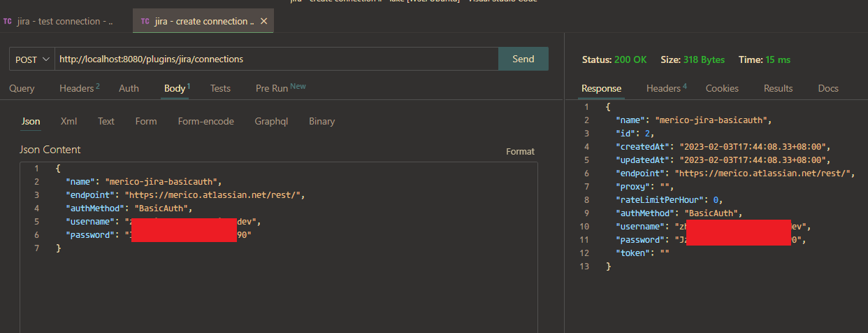
Task: Open the Cookies tab
Action: click(722, 88)
